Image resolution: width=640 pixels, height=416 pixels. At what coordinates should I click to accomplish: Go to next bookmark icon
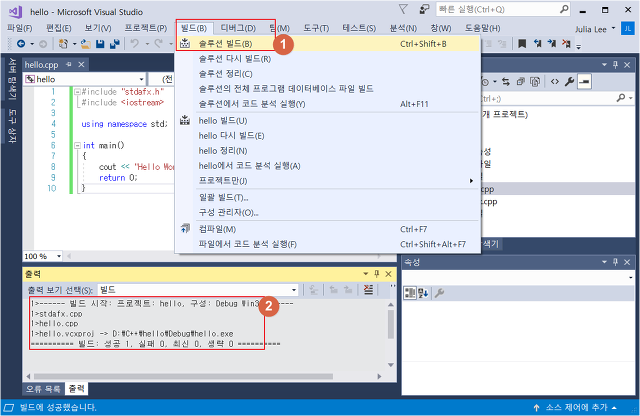coord(551,44)
